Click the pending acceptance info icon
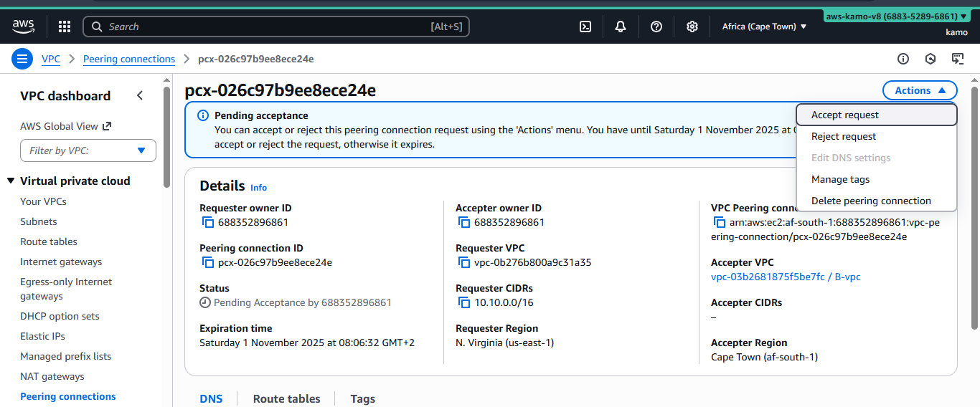This screenshot has width=980, height=407. 203,115
